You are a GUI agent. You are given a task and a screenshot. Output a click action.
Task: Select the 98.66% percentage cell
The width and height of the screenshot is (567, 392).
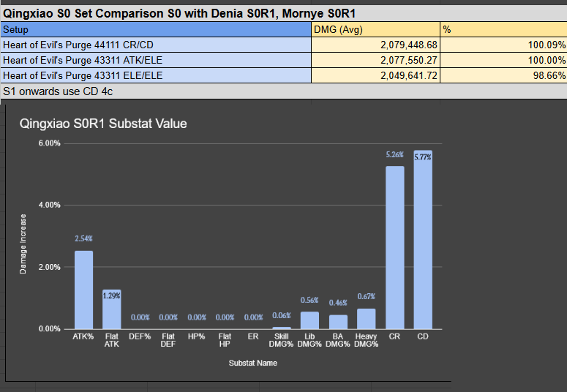click(503, 75)
